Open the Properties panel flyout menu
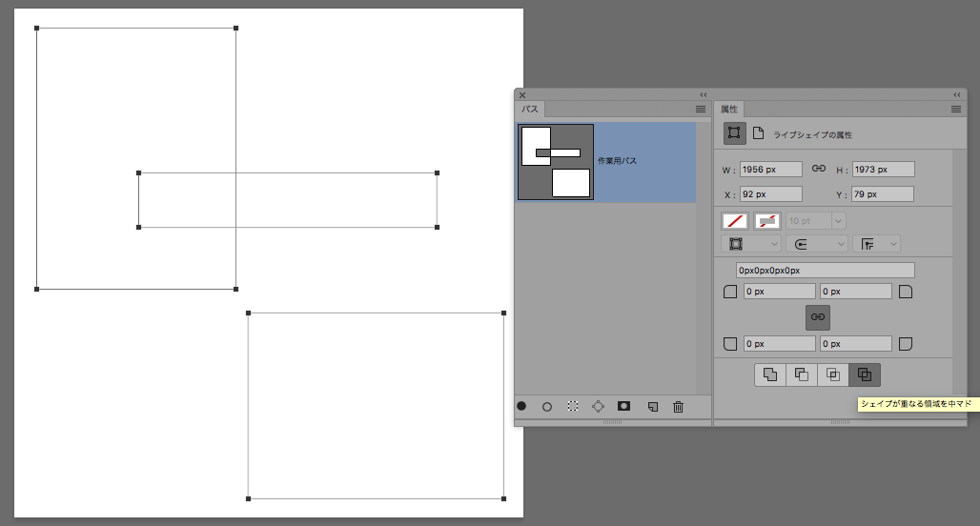The width and height of the screenshot is (980, 526). [x=955, y=109]
